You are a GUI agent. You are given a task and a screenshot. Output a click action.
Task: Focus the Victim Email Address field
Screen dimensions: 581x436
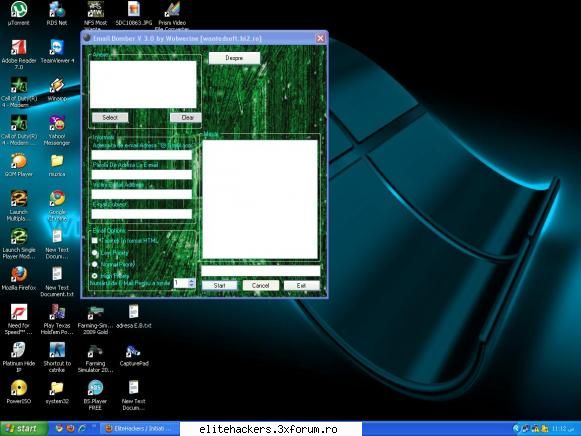pos(142,194)
